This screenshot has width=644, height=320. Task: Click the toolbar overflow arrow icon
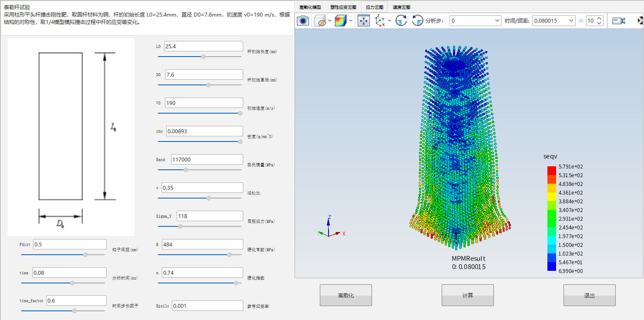[641, 20]
